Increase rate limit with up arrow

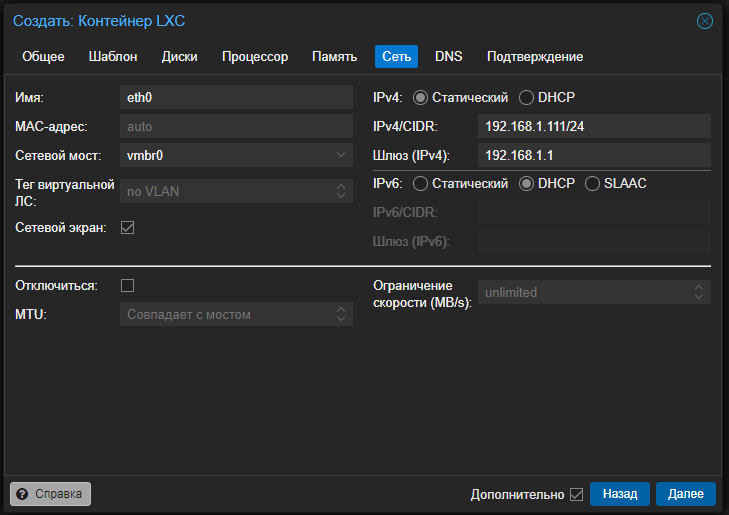click(699, 287)
